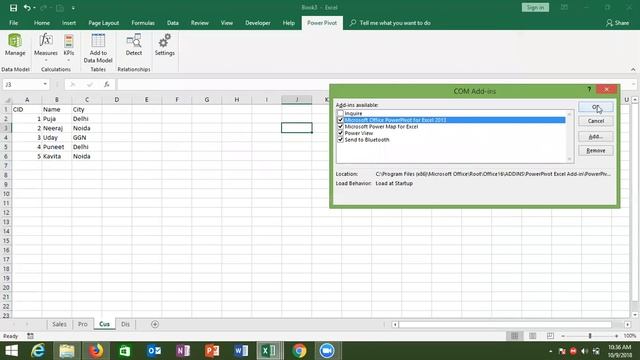Open the Sales sheet tab
This screenshot has height=360, width=640.
tap(59, 324)
